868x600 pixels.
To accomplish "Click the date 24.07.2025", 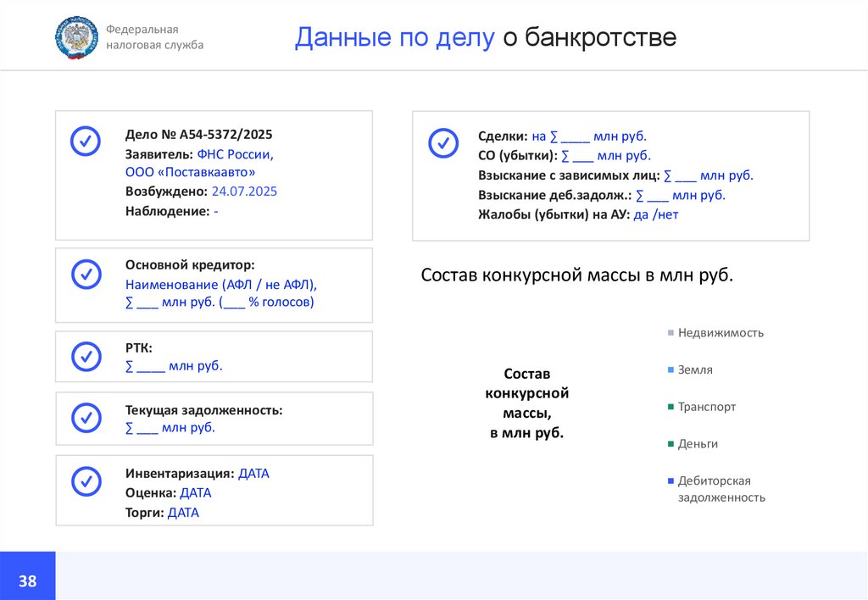I will 244,192.
